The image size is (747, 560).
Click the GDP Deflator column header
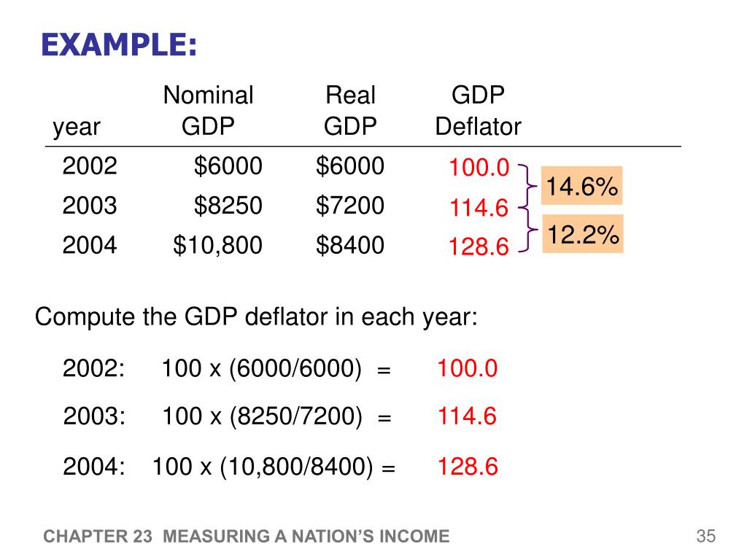(478, 111)
